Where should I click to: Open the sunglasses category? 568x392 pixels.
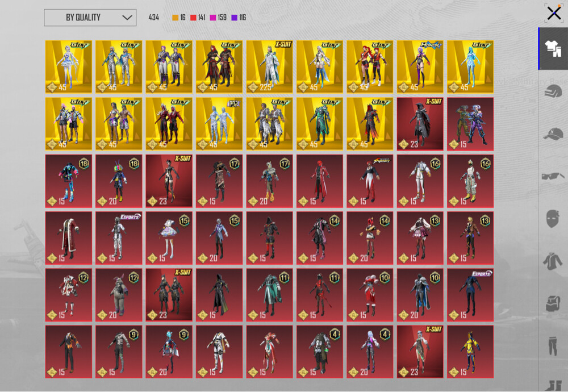point(553,177)
